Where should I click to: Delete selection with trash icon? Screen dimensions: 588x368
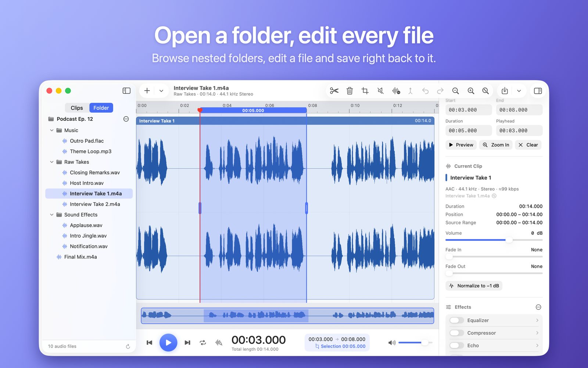pyautogui.click(x=349, y=91)
